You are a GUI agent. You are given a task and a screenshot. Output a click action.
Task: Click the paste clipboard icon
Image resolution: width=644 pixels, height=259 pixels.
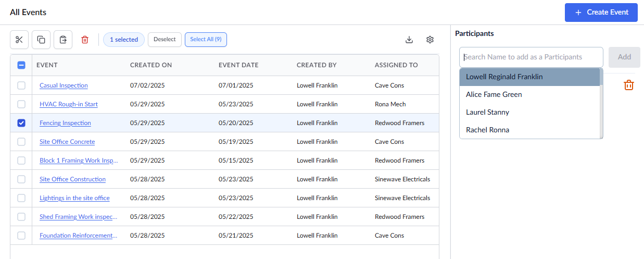coord(63,40)
